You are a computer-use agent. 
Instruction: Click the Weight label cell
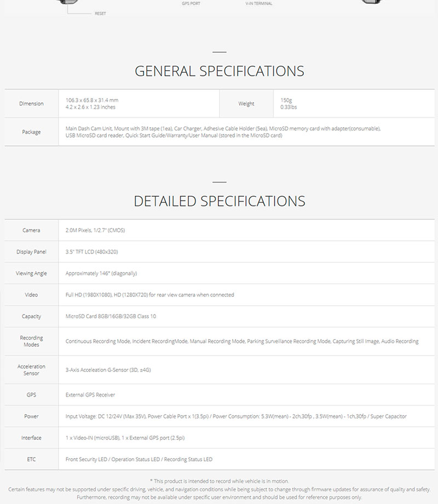pos(246,104)
